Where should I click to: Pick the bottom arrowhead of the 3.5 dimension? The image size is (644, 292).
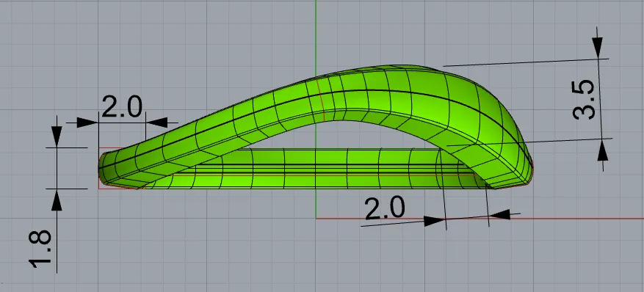tap(603, 150)
